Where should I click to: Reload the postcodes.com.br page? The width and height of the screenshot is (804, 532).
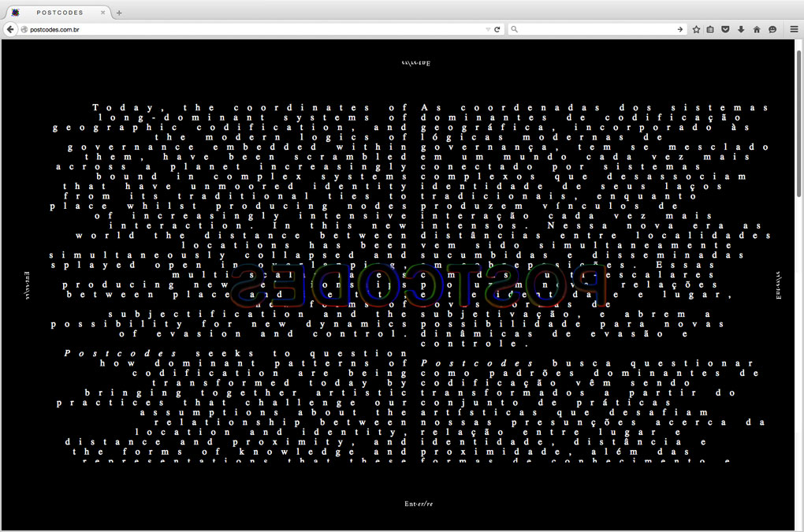click(x=497, y=29)
